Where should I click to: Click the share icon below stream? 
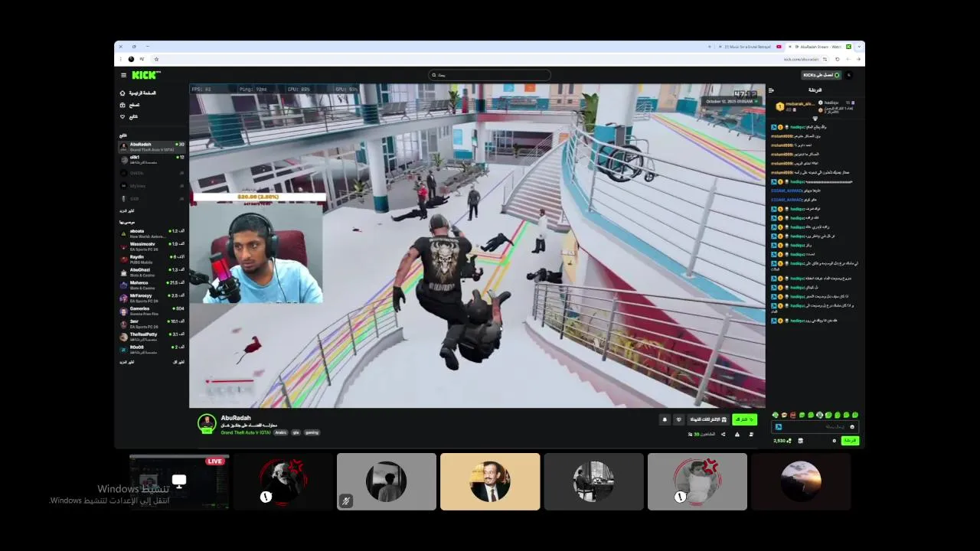click(724, 435)
